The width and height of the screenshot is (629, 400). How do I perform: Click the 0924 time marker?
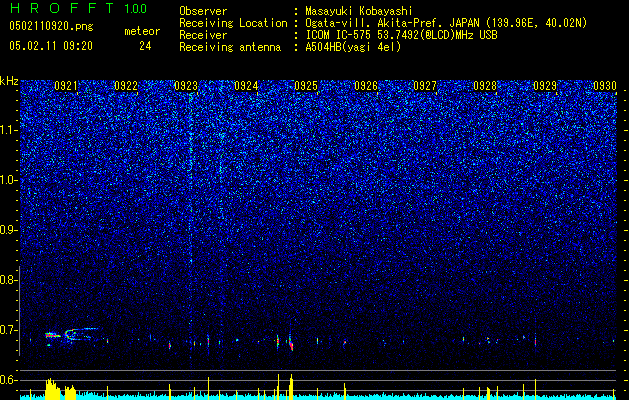pos(246,86)
